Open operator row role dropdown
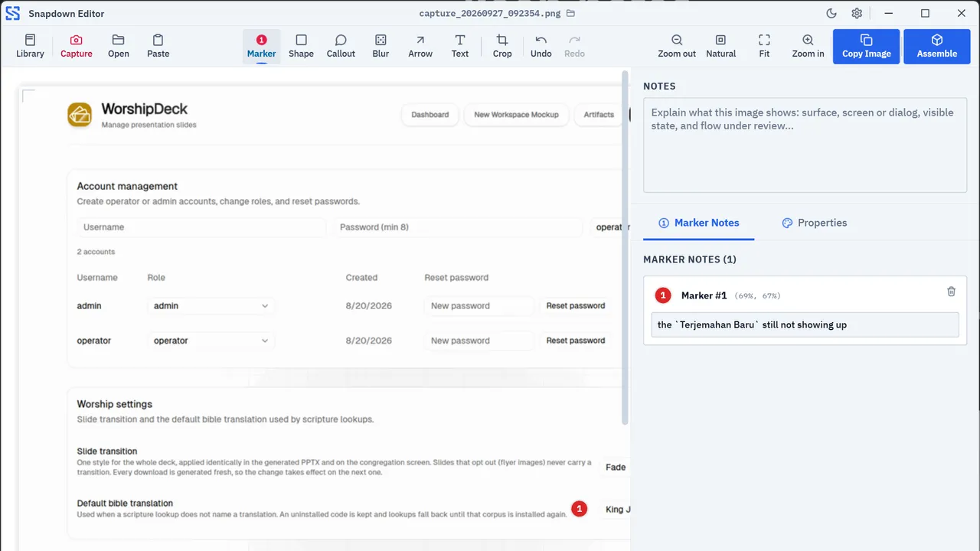This screenshot has width=980, height=551. pos(211,341)
